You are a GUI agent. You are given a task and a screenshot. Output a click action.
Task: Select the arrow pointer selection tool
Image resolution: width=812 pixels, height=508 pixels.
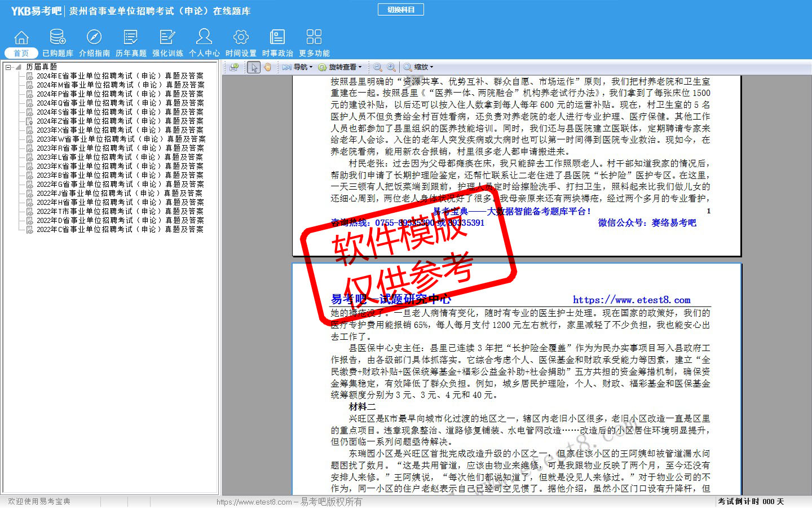[x=254, y=67]
